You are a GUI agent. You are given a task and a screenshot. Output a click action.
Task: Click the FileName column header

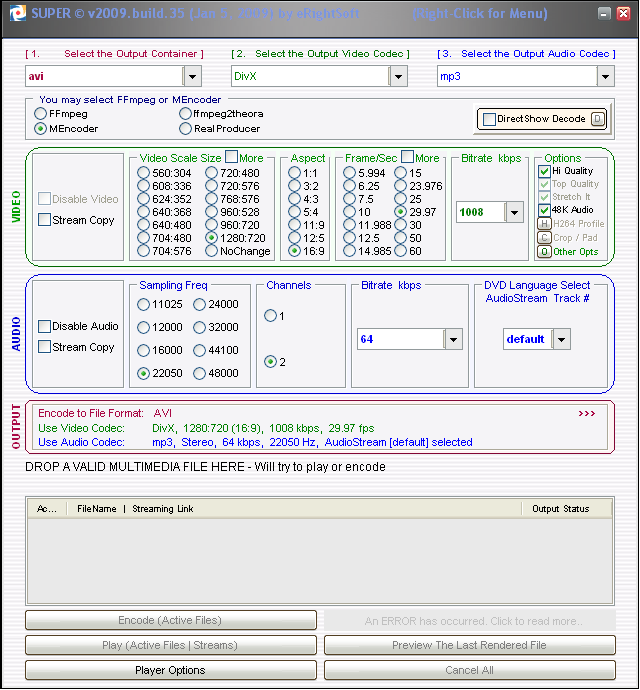pos(97,509)
